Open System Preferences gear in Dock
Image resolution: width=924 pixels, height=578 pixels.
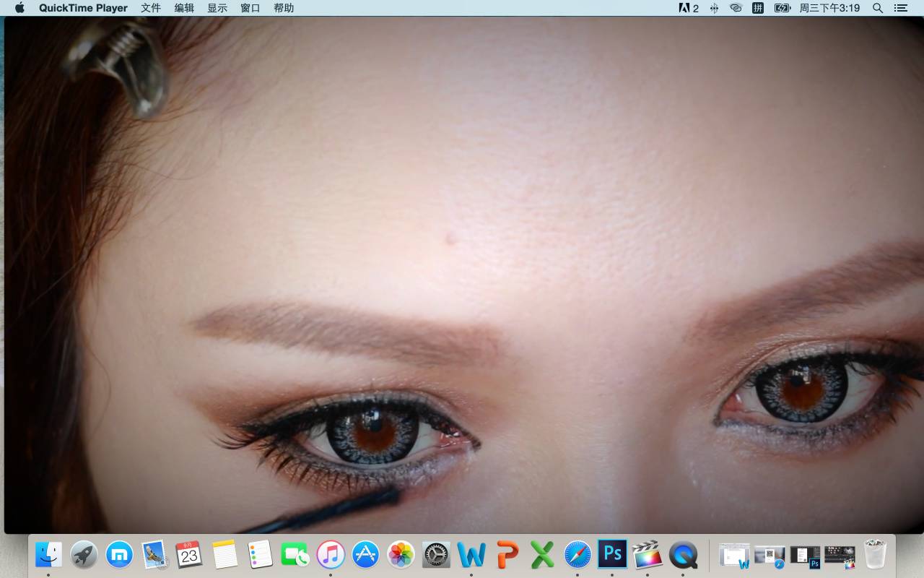pos(436,555)
